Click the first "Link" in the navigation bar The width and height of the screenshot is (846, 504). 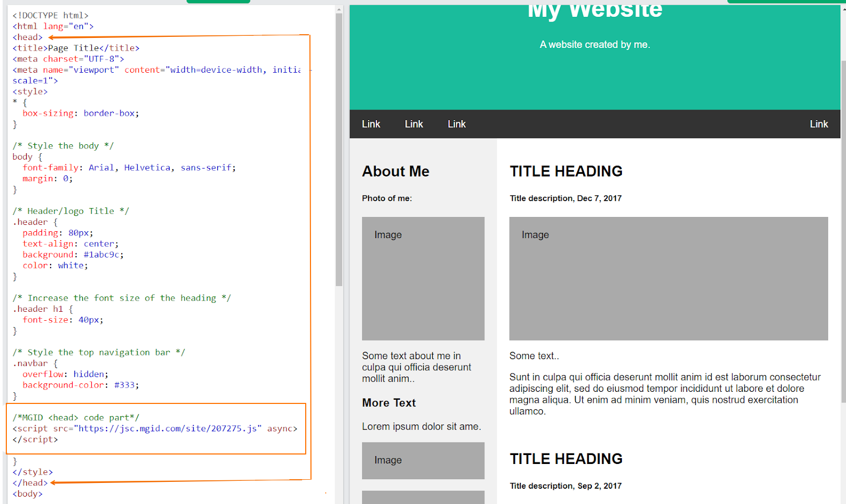coord(371,124)
